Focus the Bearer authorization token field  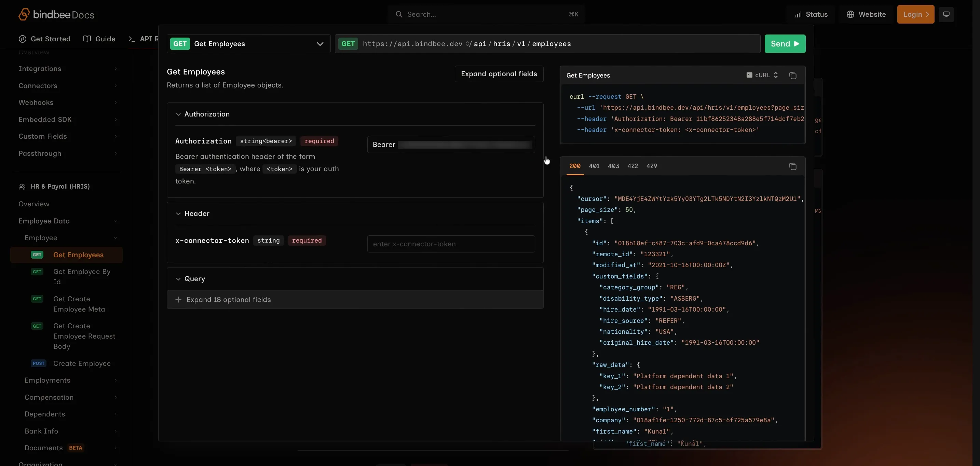[x=451, y=145]
